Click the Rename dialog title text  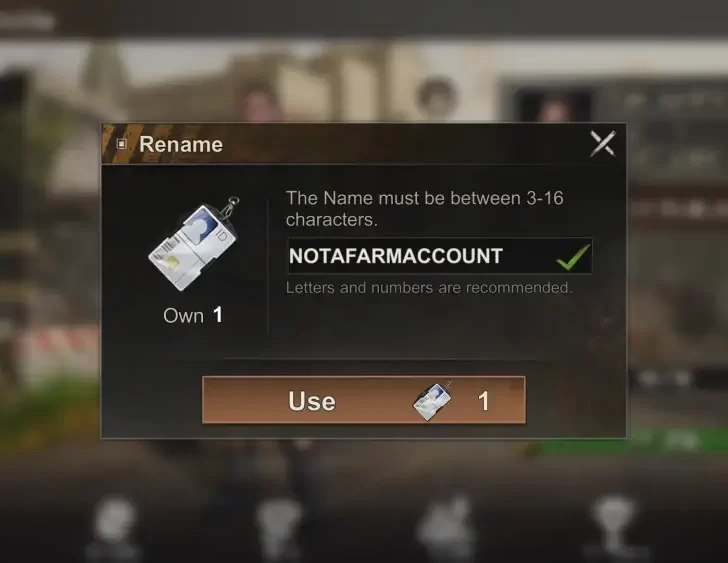click(181, 144)
